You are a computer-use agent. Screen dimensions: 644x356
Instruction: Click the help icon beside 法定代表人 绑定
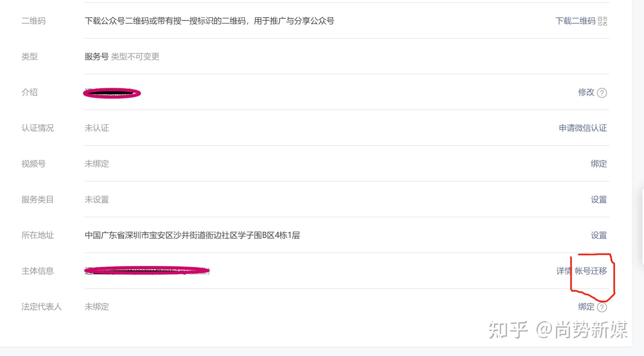(x=602, y=307)
